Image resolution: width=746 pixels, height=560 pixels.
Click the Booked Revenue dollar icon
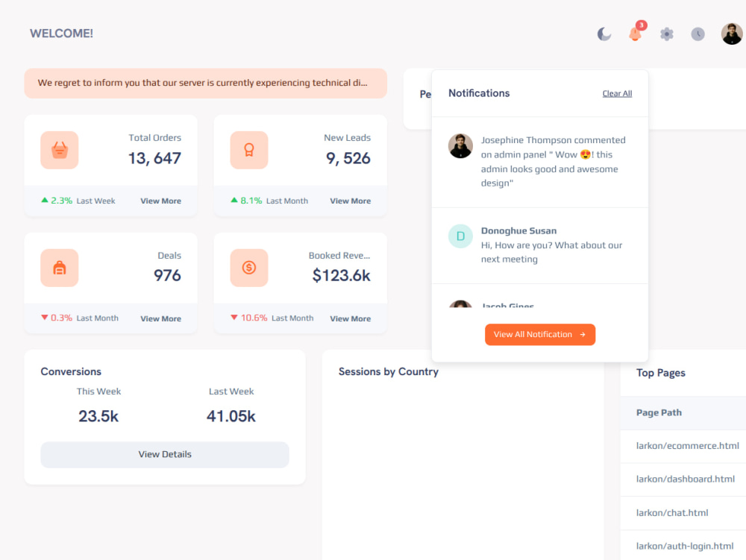pos(249,268)
